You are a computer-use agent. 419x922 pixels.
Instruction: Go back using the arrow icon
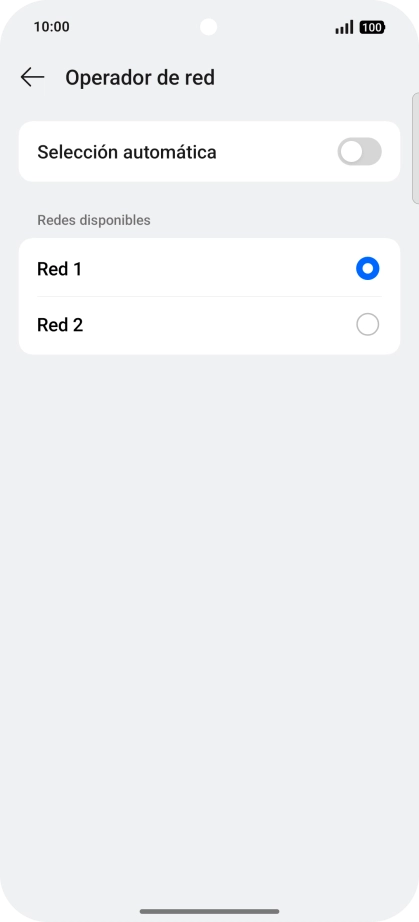tap(32, 77)
